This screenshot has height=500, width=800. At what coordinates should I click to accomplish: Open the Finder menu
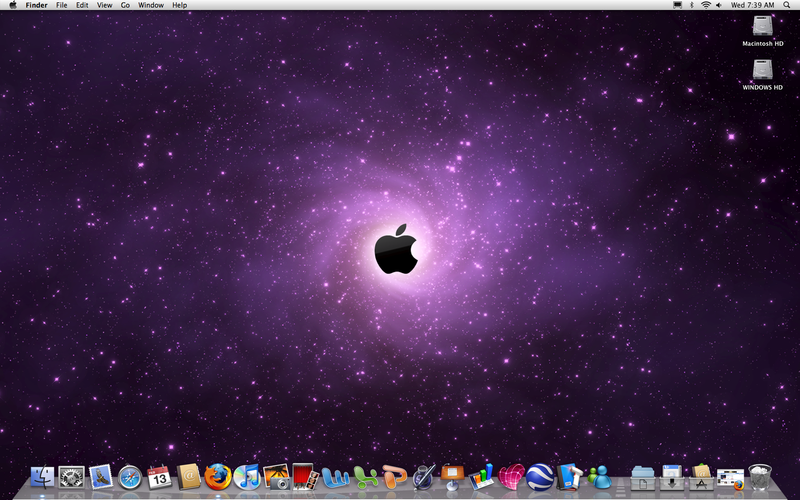click(36, 5)
